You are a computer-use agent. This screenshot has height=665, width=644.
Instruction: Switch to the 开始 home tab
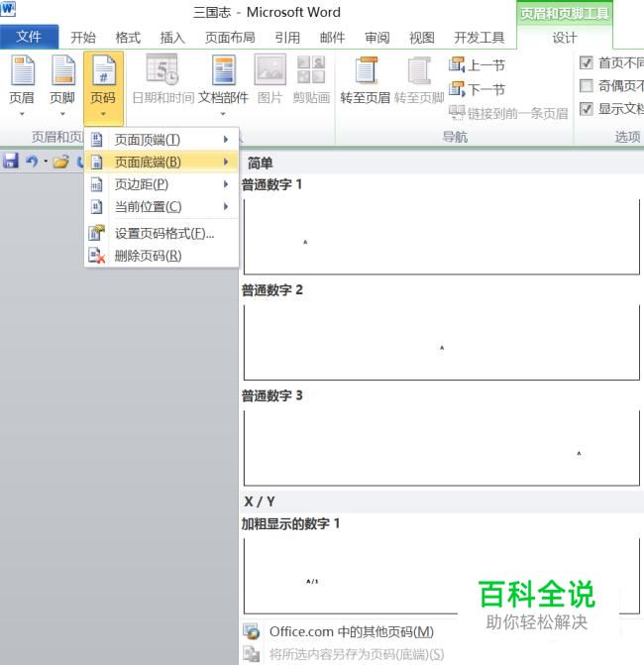(x=83, y=38)
